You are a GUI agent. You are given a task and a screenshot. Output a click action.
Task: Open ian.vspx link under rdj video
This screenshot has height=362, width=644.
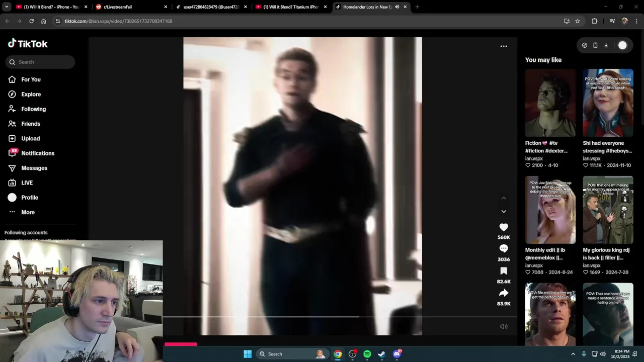pos(592,265)
